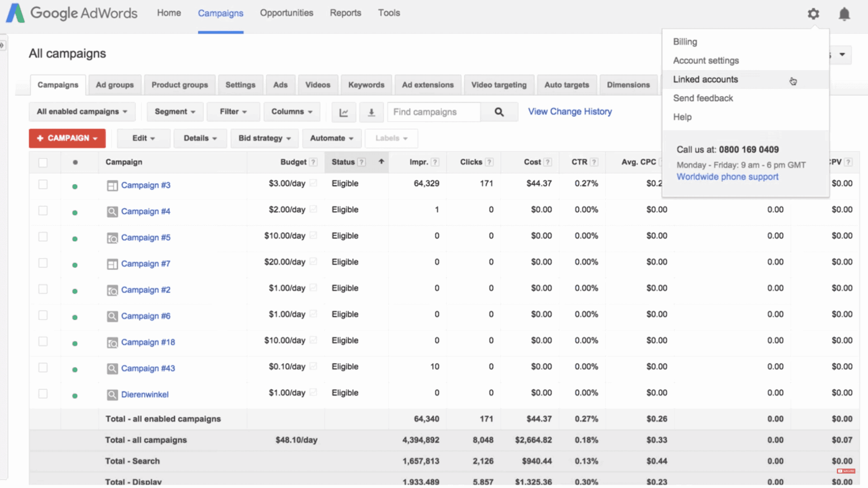
Task: Open the Columns dropdown
Action: [x=292, y=112]
